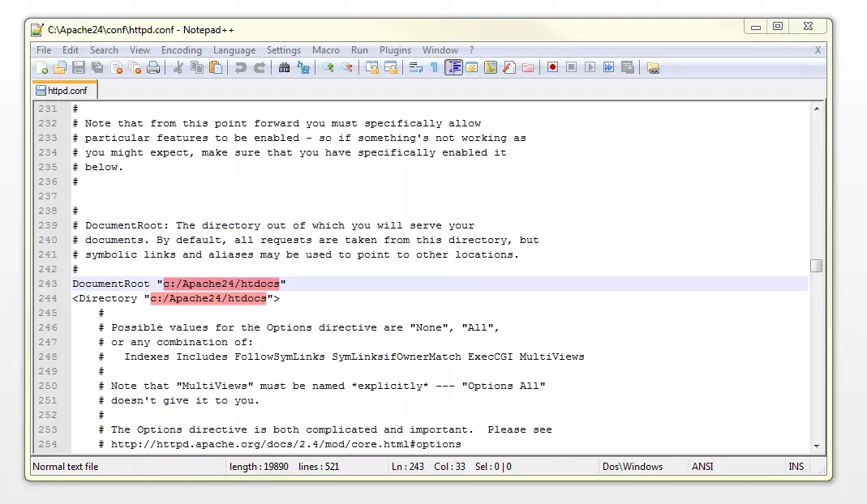
Task: Click the Find binoculars icon
Action: coord(284,68)
